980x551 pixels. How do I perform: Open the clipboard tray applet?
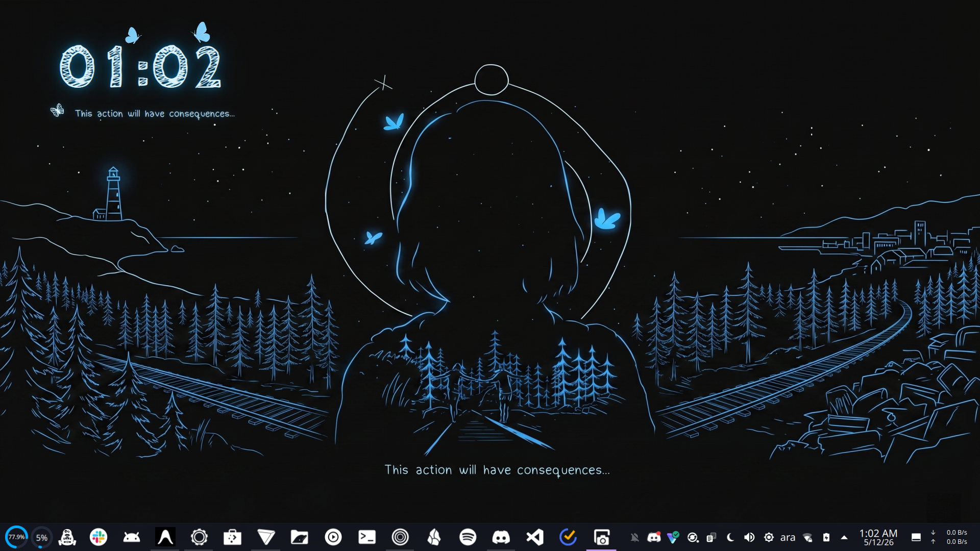point(711,537)
